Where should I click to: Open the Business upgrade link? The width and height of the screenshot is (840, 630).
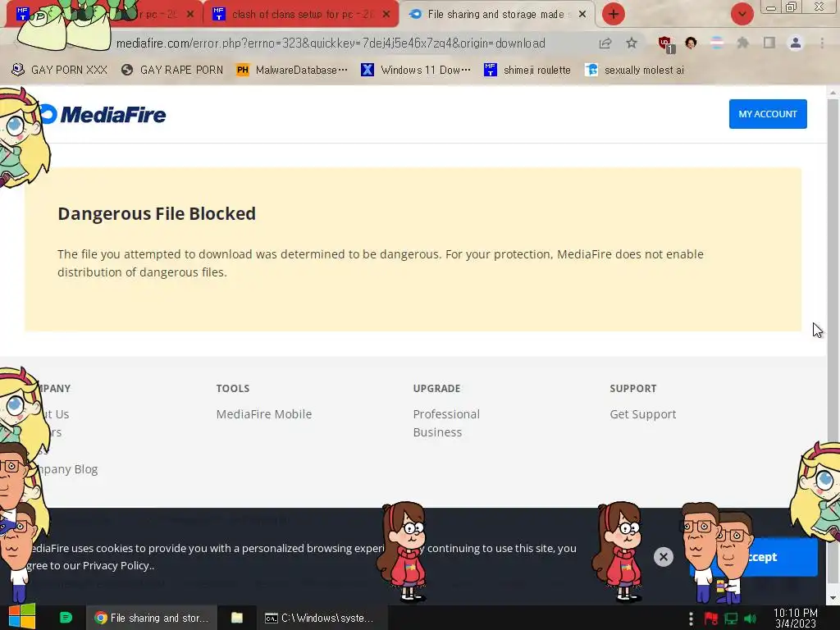[x=437, y=432]
